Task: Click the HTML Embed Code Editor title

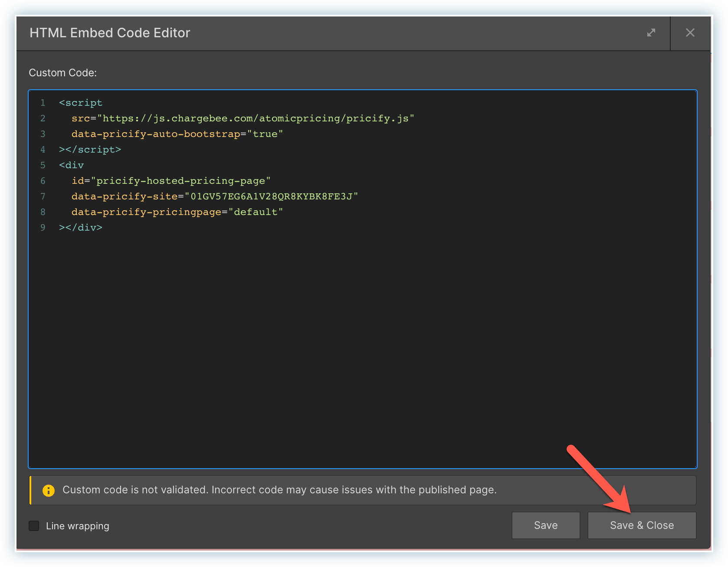Action: pos(110,33)
